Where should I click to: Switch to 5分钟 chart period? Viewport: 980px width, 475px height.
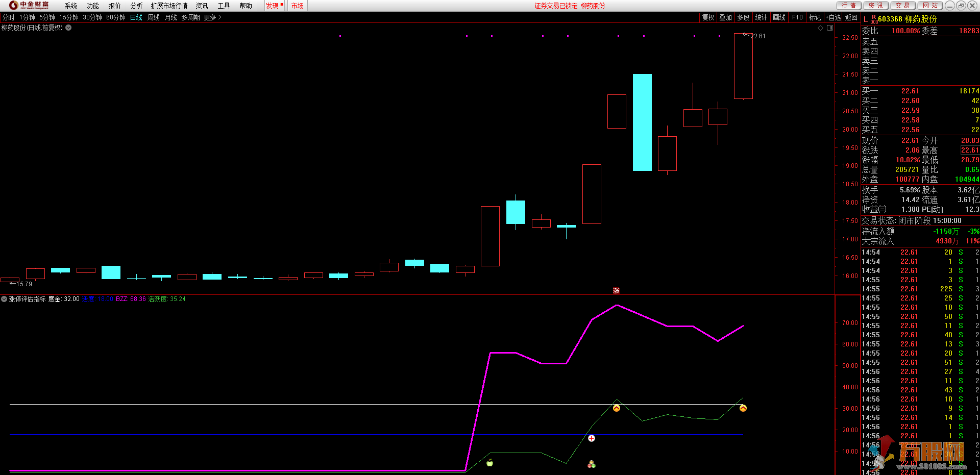pyautogui.click(x=47, y=17)
